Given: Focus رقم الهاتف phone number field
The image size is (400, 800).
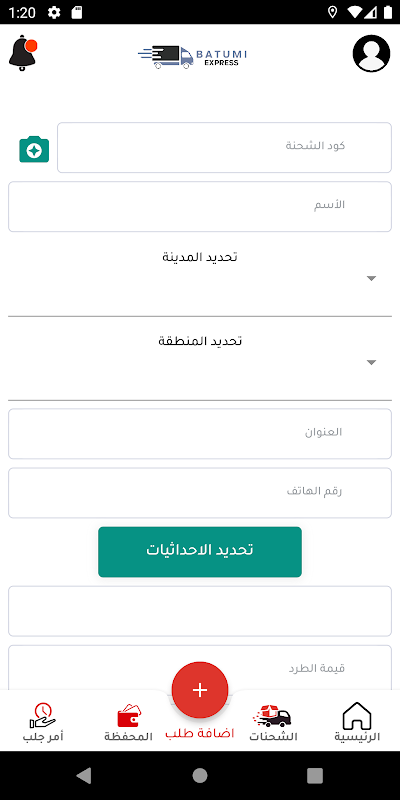Looking at the screenshot, I should [200, 493].
